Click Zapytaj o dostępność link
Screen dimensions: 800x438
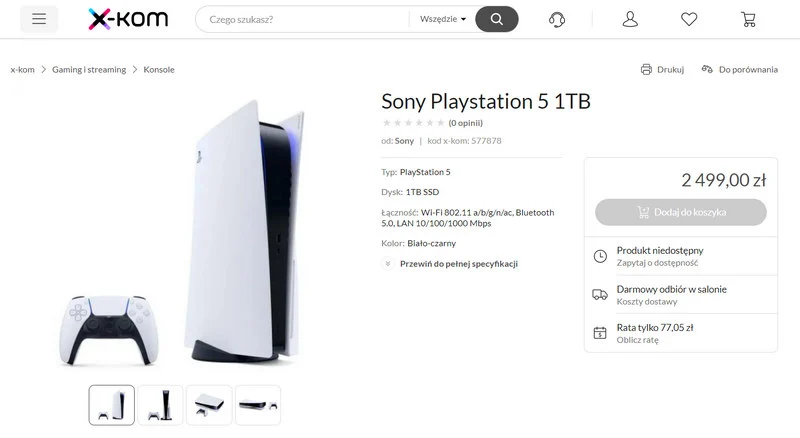(657, 263)
